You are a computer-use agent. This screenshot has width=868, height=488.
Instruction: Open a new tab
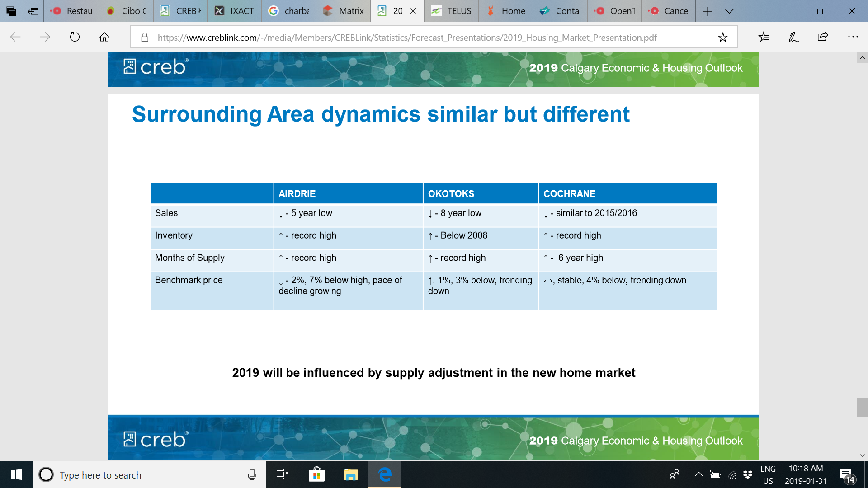(708, 11)
